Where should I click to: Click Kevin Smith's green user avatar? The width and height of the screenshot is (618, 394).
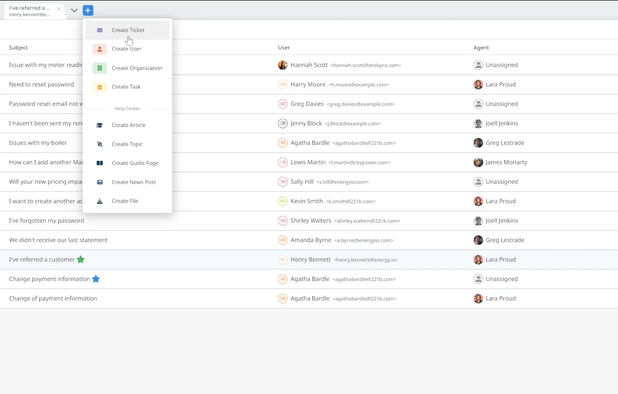(283, 201)
